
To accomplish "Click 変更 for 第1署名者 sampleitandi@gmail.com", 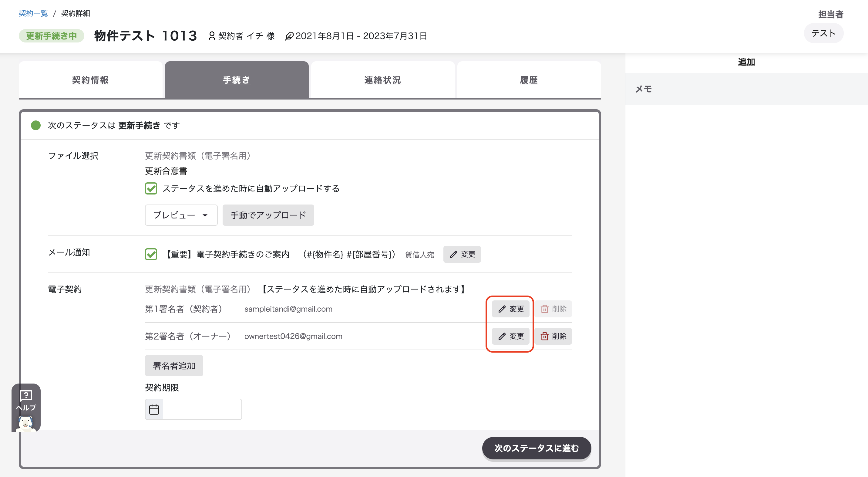I will [510, 309].
